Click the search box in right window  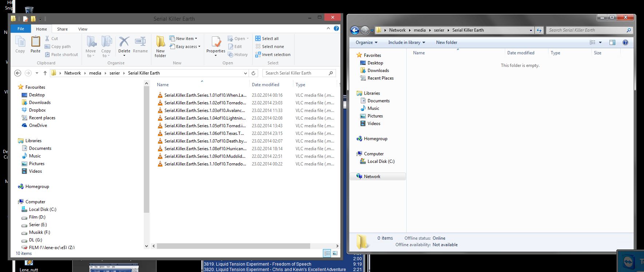(589, 30)
